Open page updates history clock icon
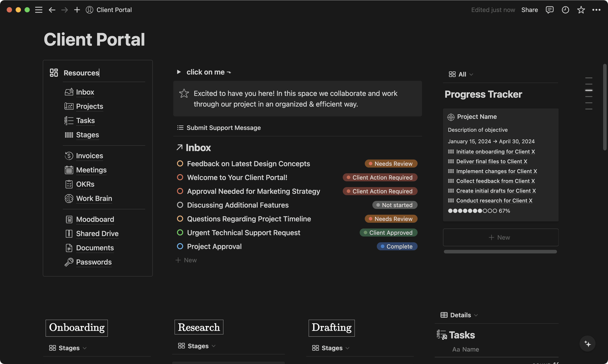 pyautogui.click(x=565, y=10)
